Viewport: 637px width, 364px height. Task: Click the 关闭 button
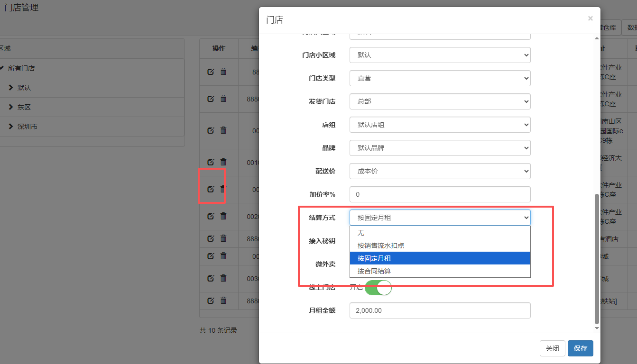click(552, 348)
